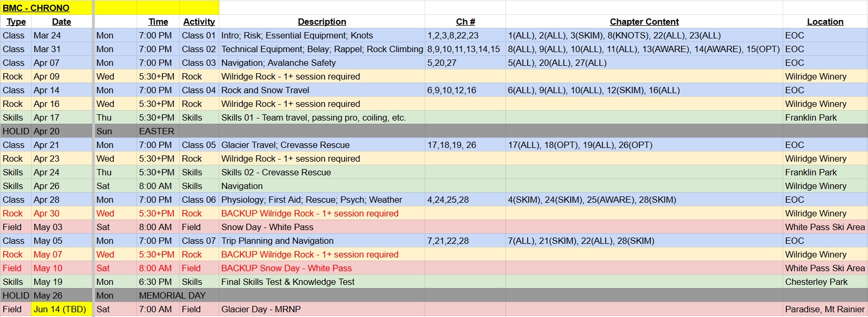Select the '8,9,10,11,13,14,15' chapter number cell
Viewport: 868px width, 317px height.
[x=465, y=49]
